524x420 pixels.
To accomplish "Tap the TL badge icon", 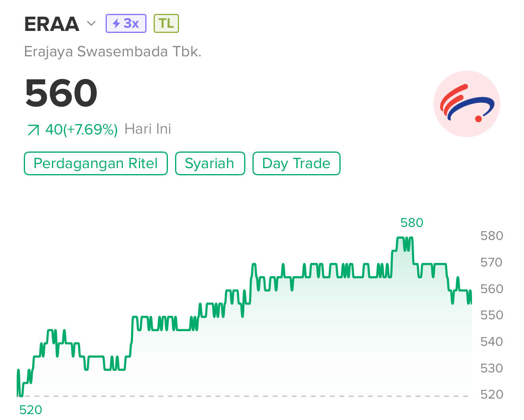I will tap(166, 23).
